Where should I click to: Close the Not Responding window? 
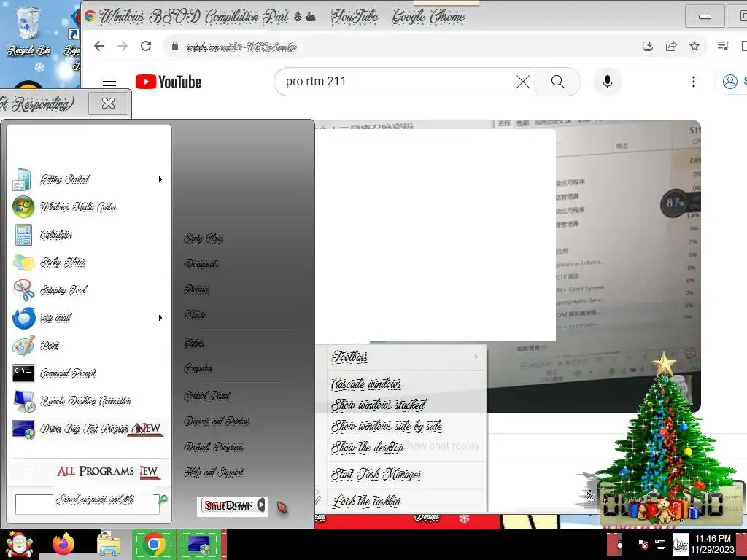[x=108, y=103]
